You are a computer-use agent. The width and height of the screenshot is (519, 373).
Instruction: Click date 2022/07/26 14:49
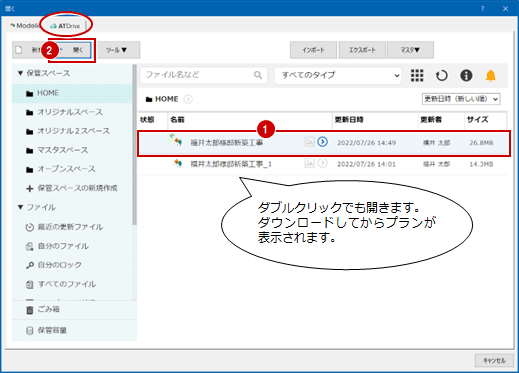[367, 143]
